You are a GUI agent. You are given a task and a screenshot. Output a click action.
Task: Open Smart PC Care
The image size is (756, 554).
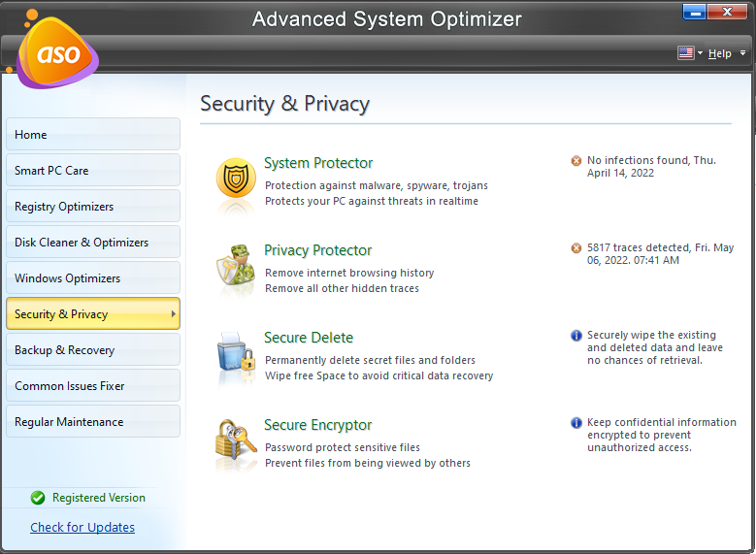pos(93,170)
